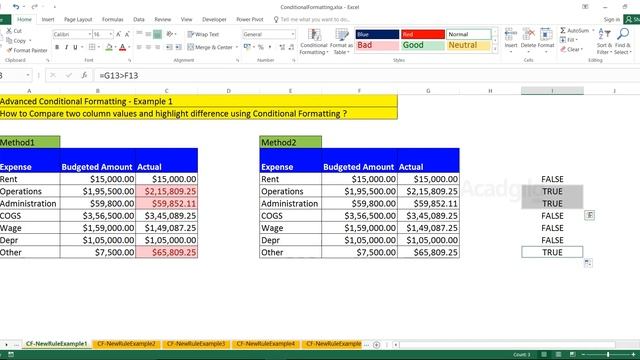
Task: Apply the Neutral cell style
Action: [468, 45]
